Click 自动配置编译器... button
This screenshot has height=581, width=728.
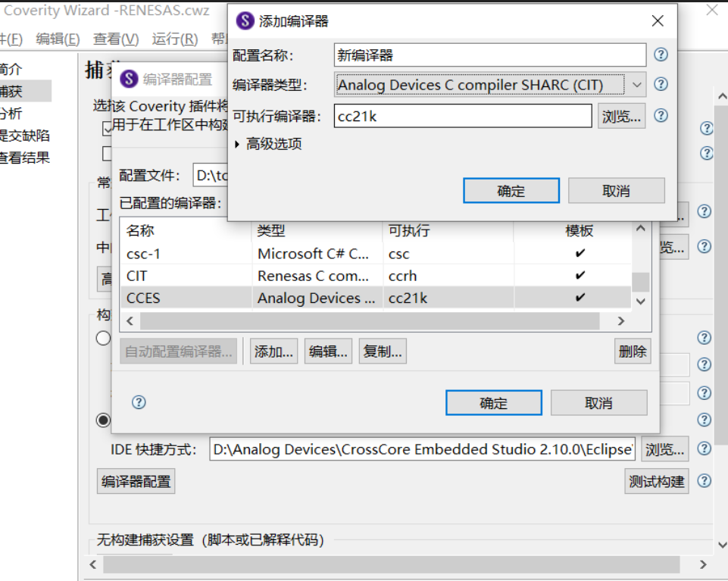178,351
